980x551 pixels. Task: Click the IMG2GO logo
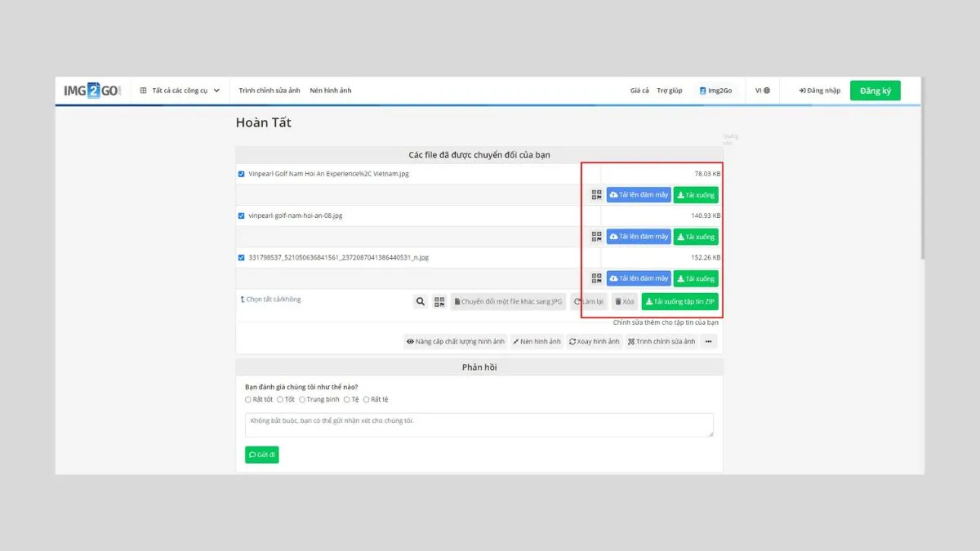click(x=91, y=91)
